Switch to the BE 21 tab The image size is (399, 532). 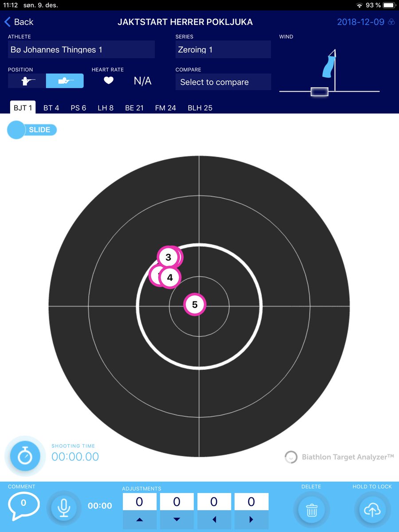tap(134, 108)
